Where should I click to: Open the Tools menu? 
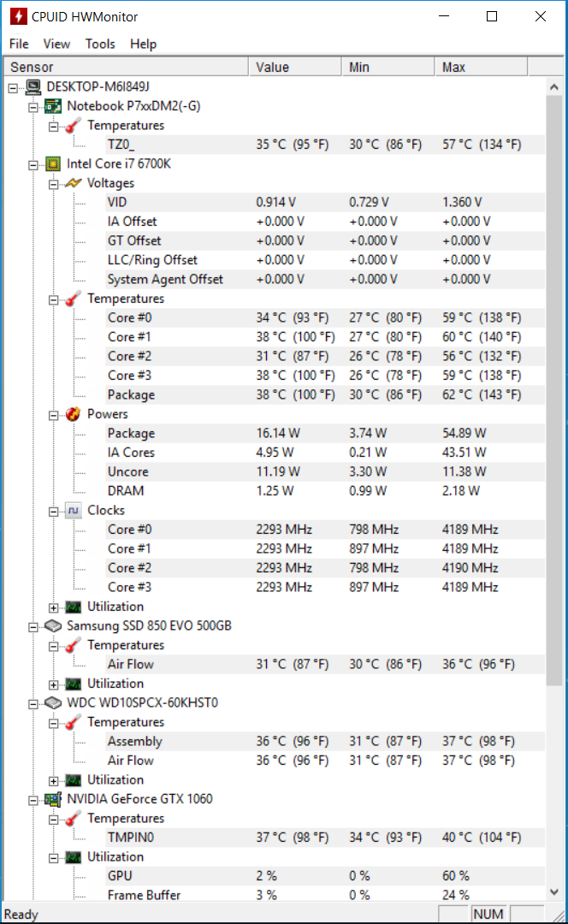(x=100, y=44)
